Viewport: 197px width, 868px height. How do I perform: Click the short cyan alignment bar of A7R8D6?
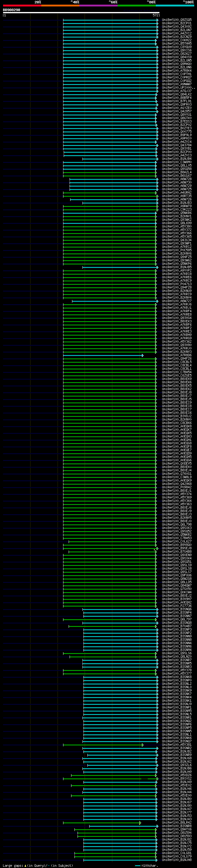pyautogui.click(x=103, y=356)
